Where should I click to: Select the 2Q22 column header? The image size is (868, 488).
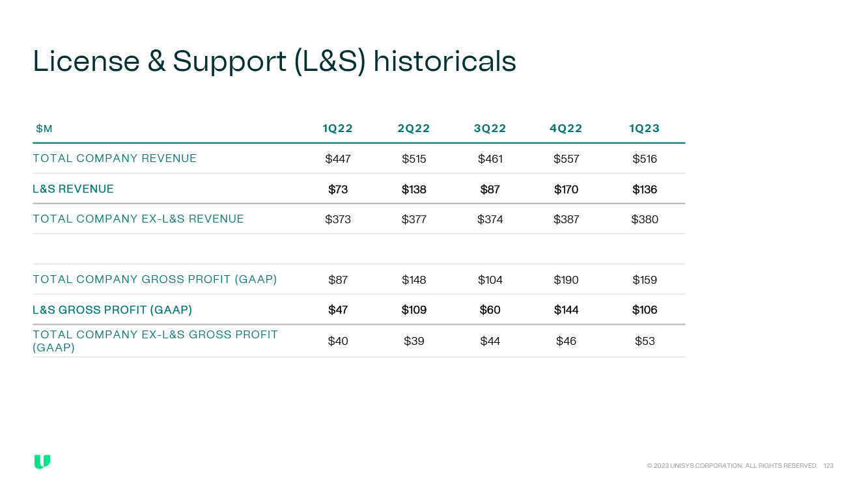click(413, 128)
